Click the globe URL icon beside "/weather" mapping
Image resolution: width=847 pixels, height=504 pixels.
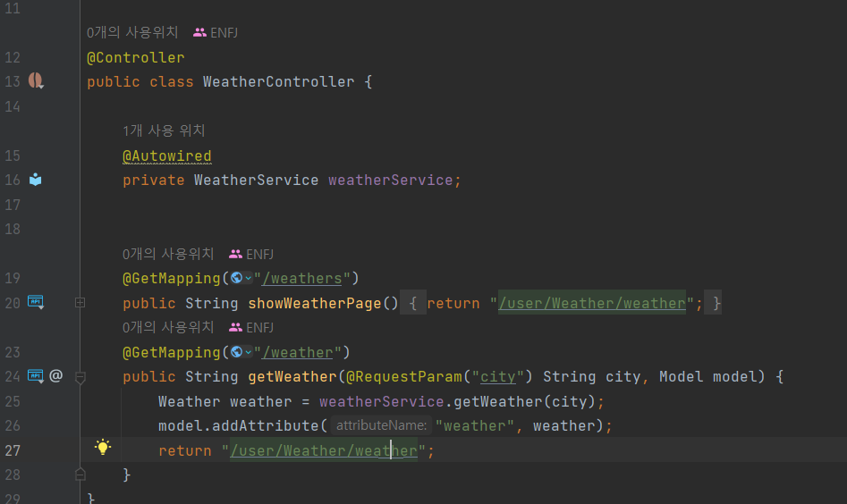pyautogui.click(x=237, y=352)
